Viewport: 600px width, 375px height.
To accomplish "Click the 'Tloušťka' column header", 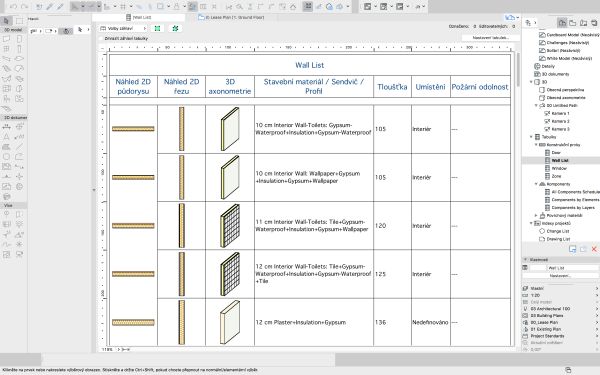I will [392, 87].
